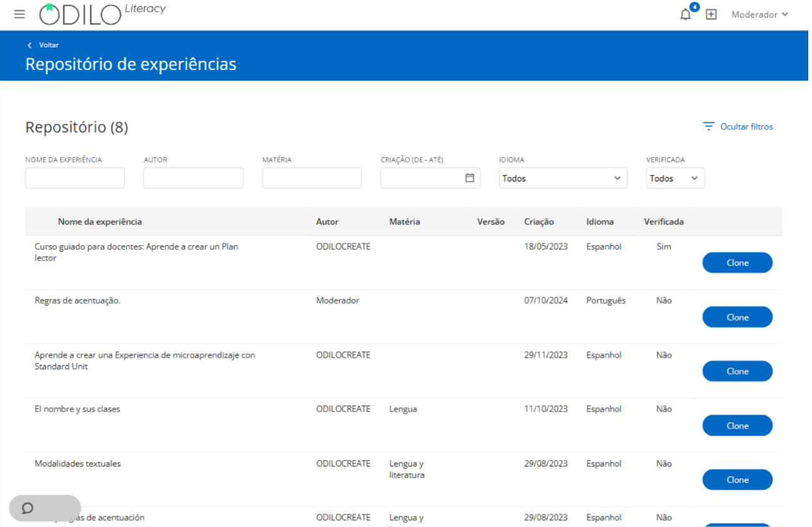
Task: Go back with the Voltar link
Action: click(x=43, y=45)
